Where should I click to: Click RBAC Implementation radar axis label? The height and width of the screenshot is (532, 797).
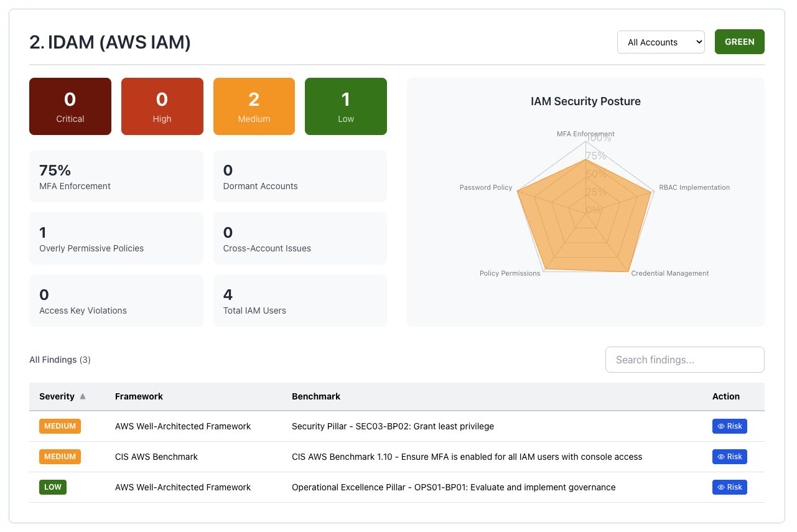694,187
